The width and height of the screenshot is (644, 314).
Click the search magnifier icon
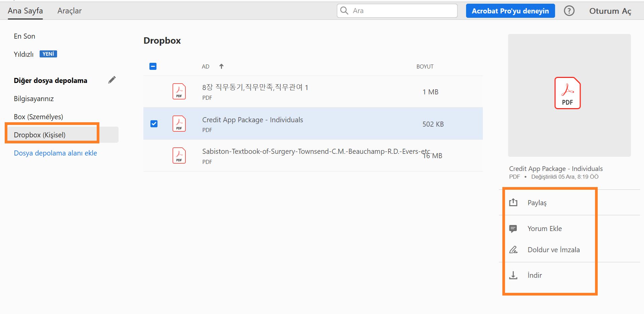tap(344, 10)
